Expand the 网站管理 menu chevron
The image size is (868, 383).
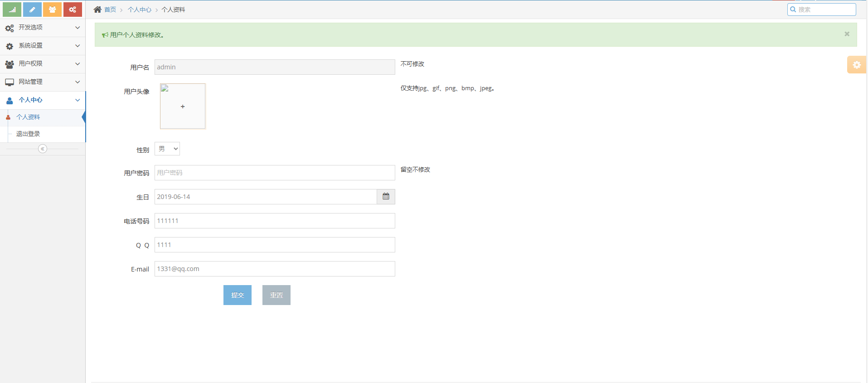[x=78, y=82]
